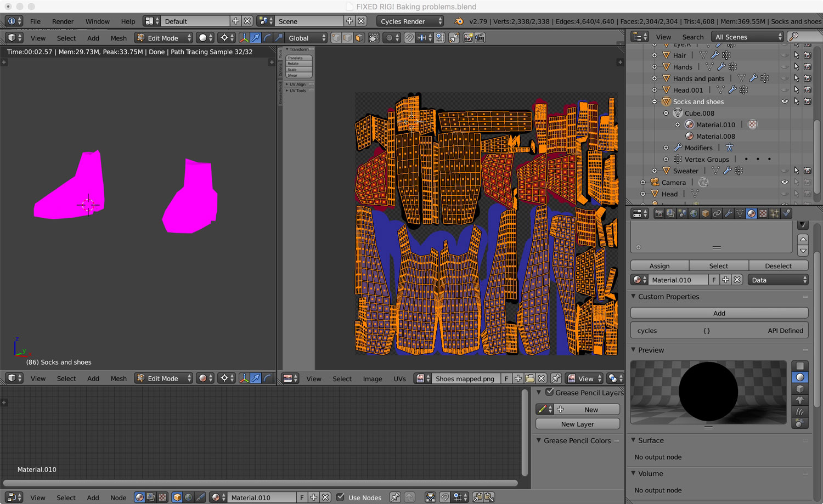
Task: Select the translate manipulator arrow icon
Action: pyautogui.click(x=256, y=38)
